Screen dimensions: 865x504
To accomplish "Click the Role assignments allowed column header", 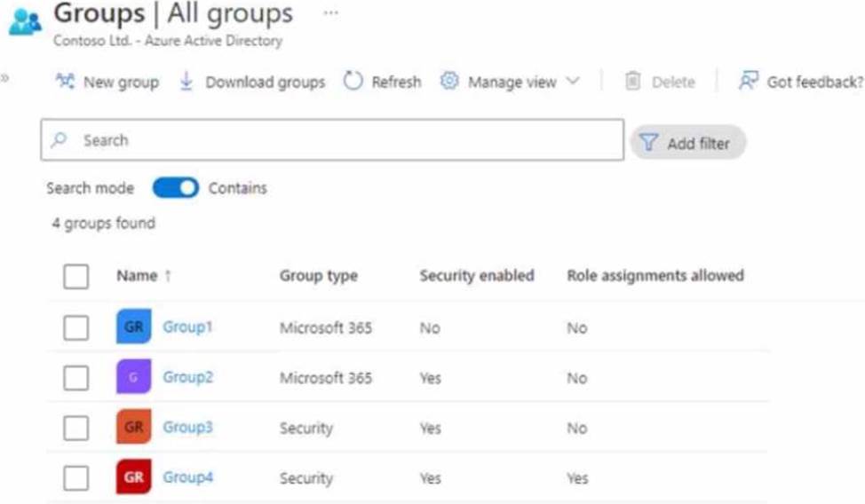I will [655, 275].
